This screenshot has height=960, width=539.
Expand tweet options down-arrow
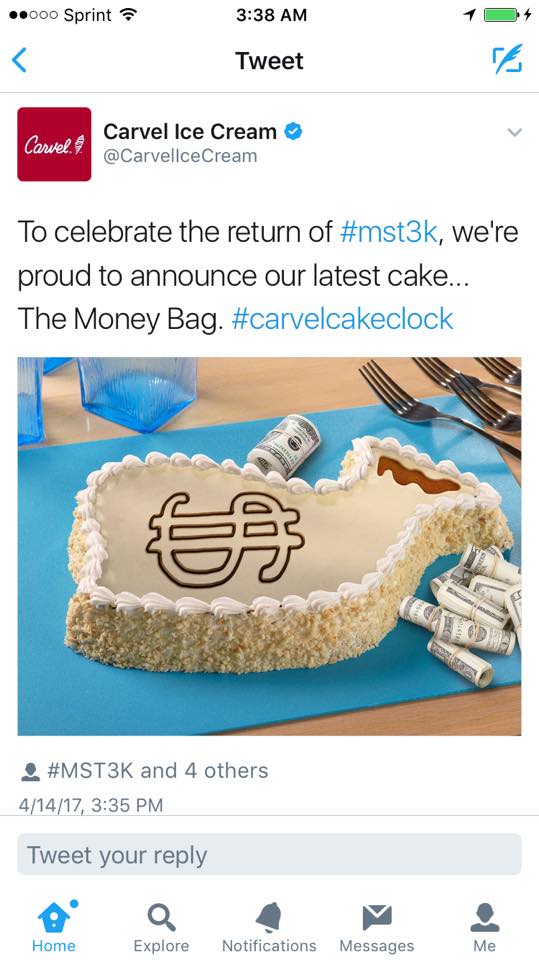point(514,132)
